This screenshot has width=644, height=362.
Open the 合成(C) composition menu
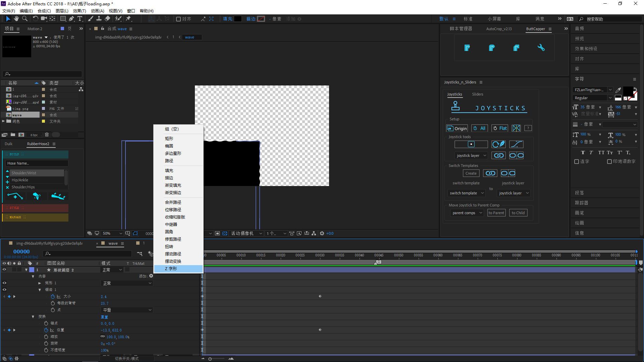click(x=44, y=11)
